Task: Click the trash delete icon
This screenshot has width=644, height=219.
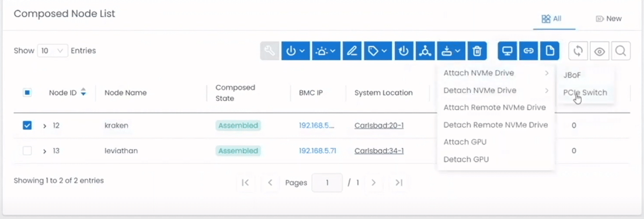Action: coord(477,51)
